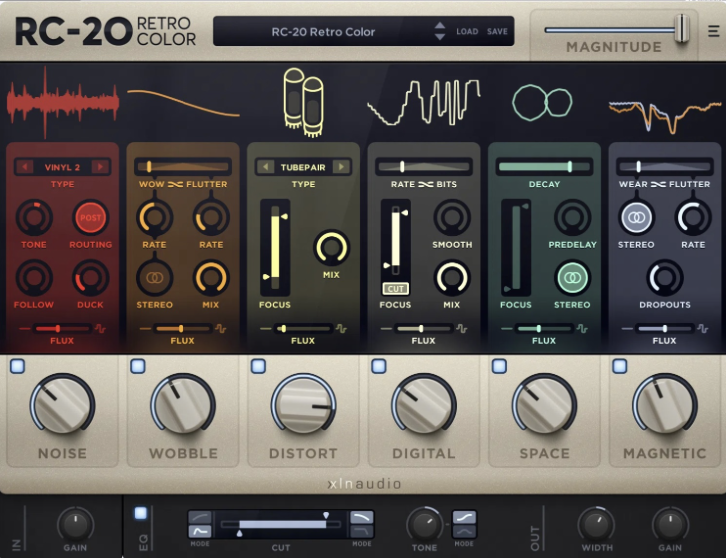The image size is (726, 558).
Task: Toggle the Distort module power button
Action: pyautogui.click(x=258, y=366)
